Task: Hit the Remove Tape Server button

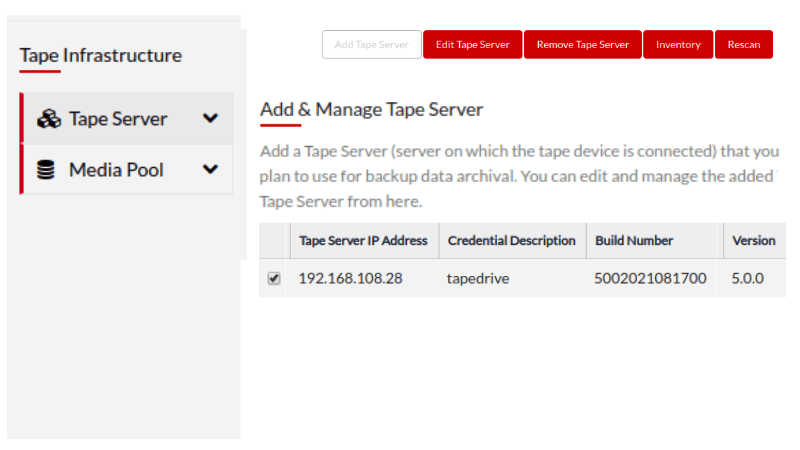Action: [582, 45]
